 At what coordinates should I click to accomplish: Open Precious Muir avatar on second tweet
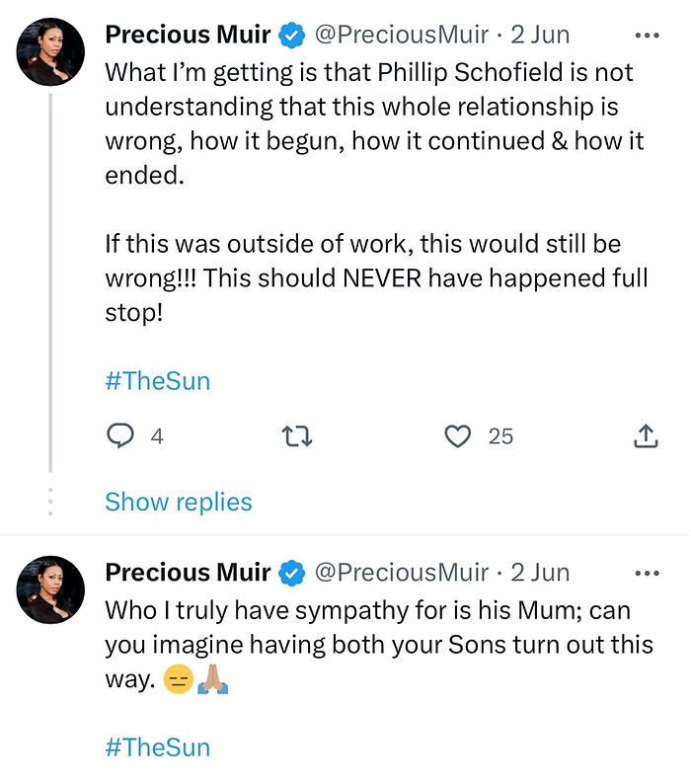50,588
